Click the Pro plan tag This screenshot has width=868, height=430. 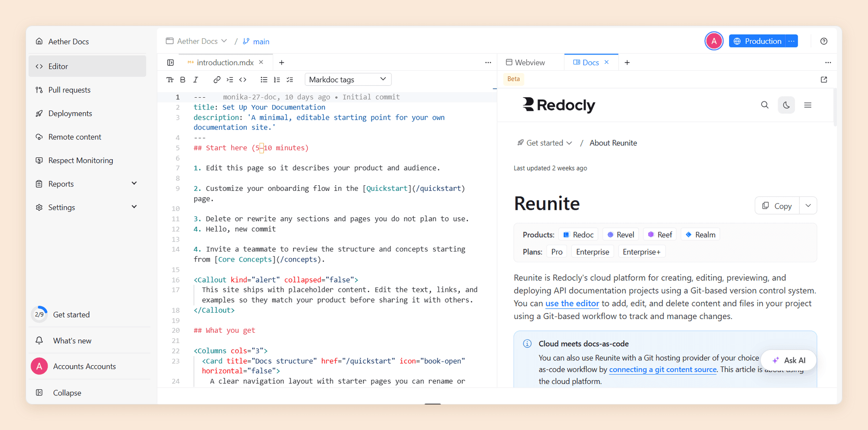click(x=557, y=252)
